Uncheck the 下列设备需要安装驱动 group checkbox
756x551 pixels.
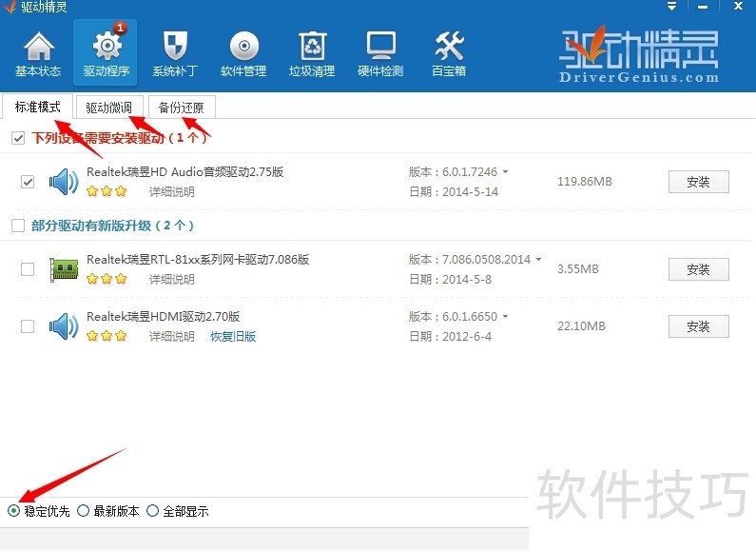(18, 139)
